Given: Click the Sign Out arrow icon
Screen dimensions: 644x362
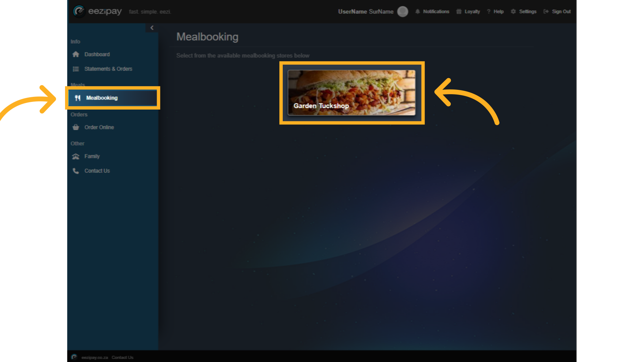Looking at the screenshot, I should pos(546,11).
